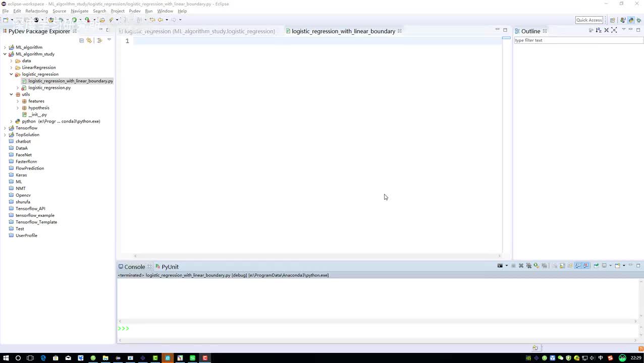The image size is (644, 363).
Task: Click the Run External Tools icon
Action: pos(87,20)
